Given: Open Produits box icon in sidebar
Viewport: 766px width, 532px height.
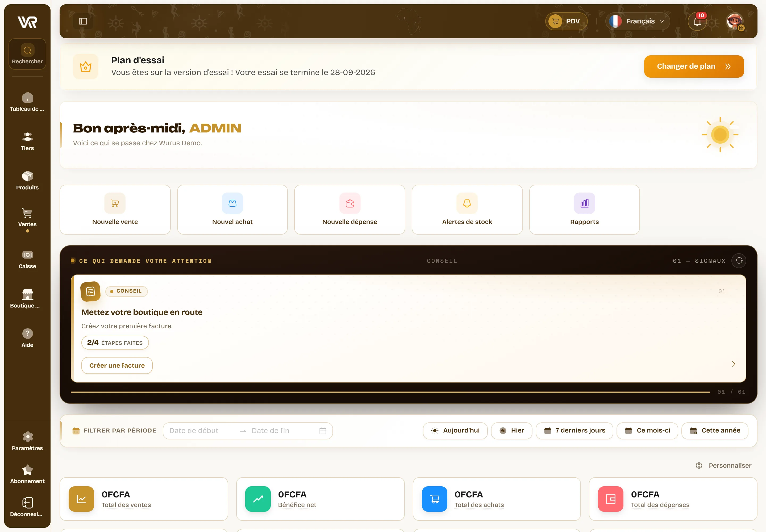Looking at the screenshot, I should click(27, 176).
